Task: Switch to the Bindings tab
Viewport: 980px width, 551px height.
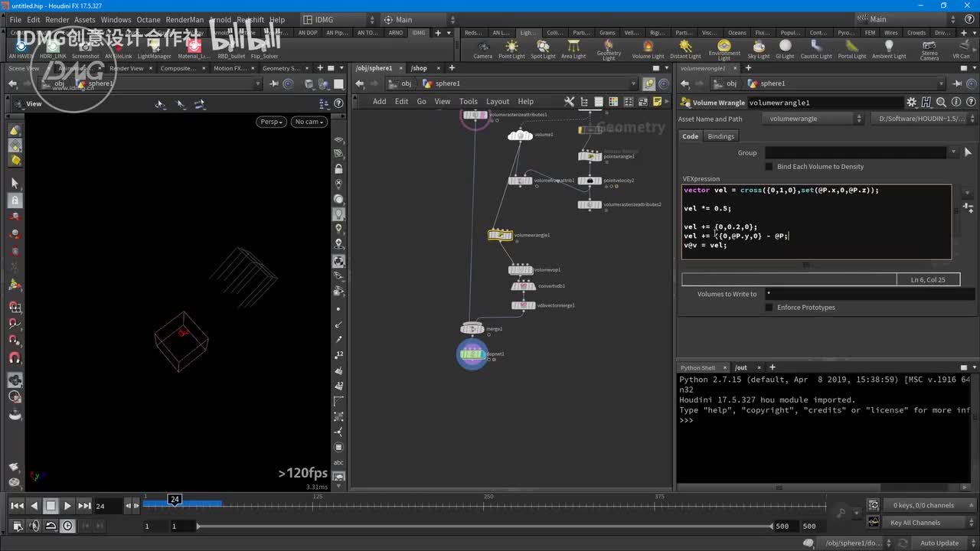Action: point(720,136)
